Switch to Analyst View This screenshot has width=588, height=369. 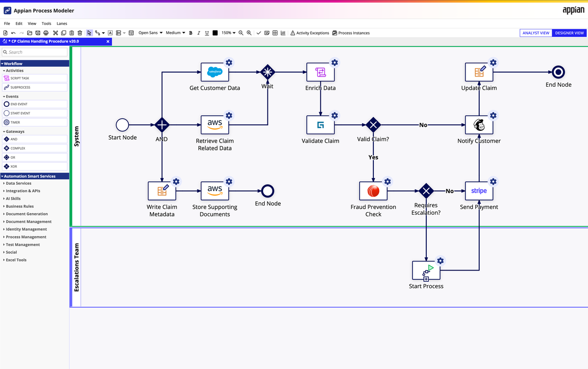536,33
